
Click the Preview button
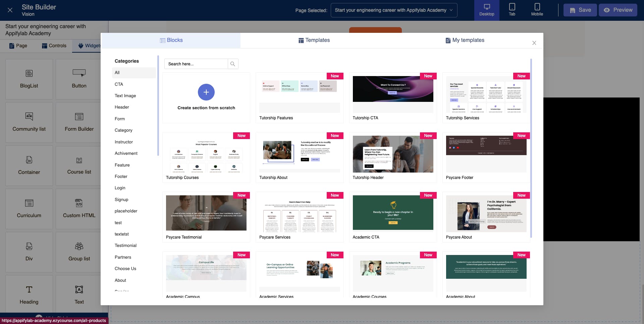[x=618, y=10]
